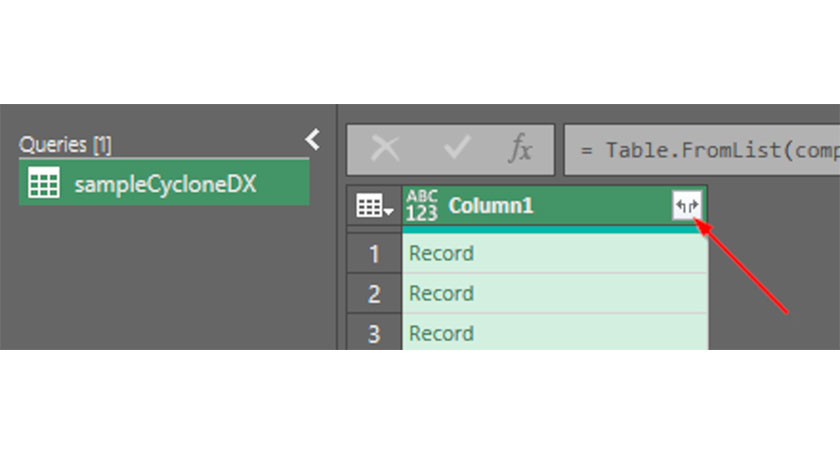840x454 pixels.
Task: Select row number 2
Action: point(374,294)
